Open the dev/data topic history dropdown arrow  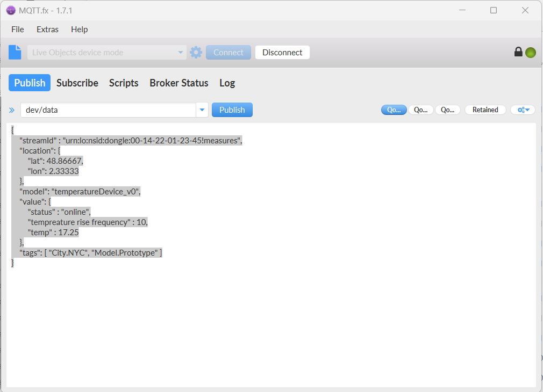point(202,110)
